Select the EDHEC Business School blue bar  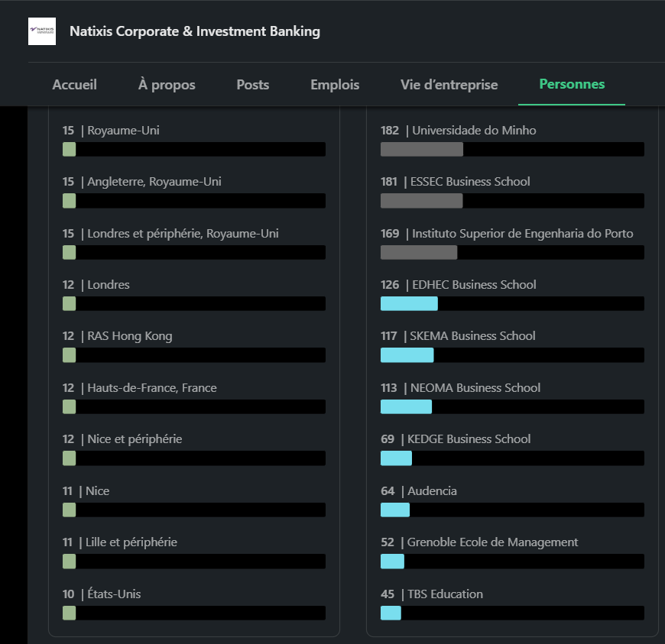409,303
